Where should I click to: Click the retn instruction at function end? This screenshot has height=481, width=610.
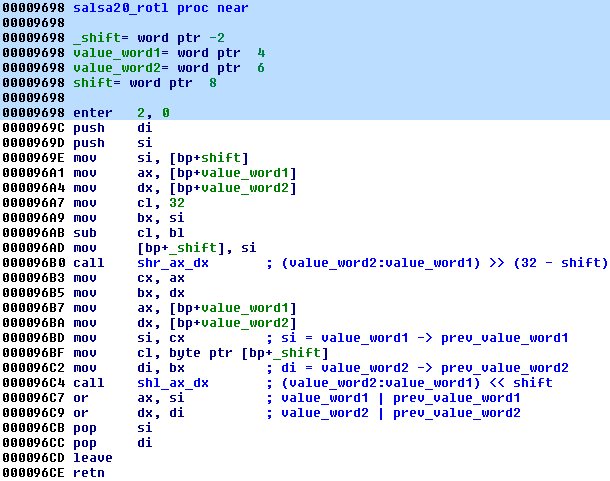coord(88,472)
